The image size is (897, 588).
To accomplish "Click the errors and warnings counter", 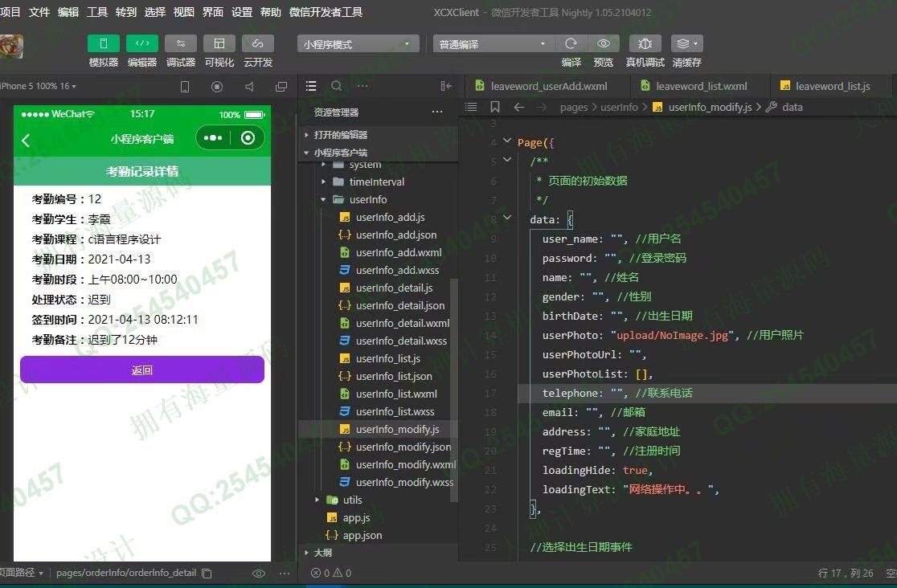I will point(330,573).
